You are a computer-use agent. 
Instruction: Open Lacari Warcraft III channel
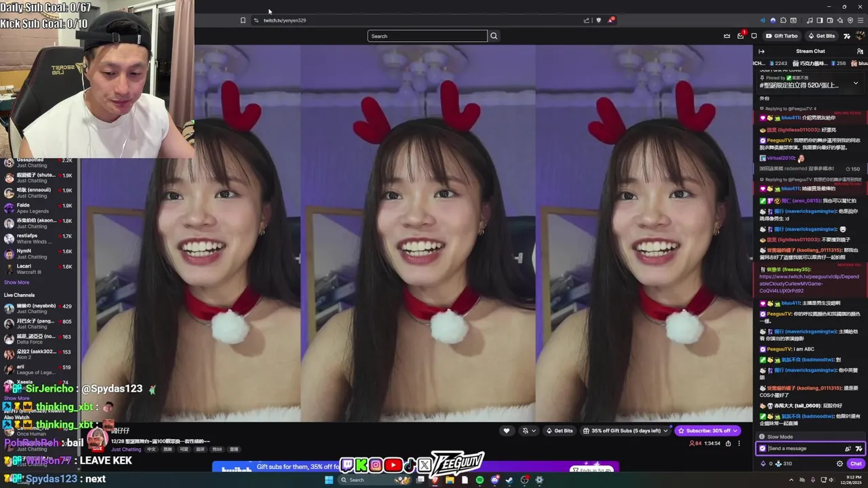39,269
